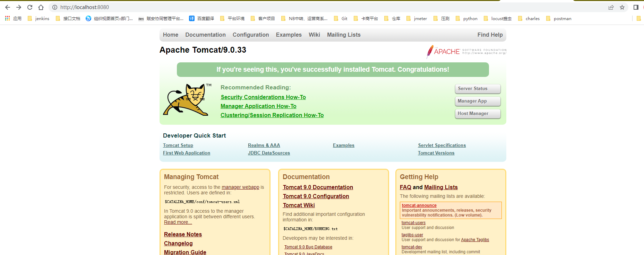Open the charles bookmark folder
The image size is (644, 255).
click(x=529, y=18)
